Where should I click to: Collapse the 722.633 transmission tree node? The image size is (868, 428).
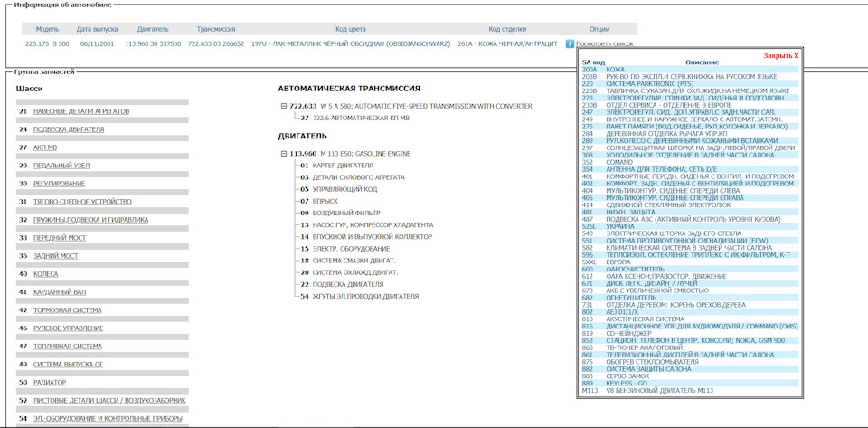tap(284, 106)
